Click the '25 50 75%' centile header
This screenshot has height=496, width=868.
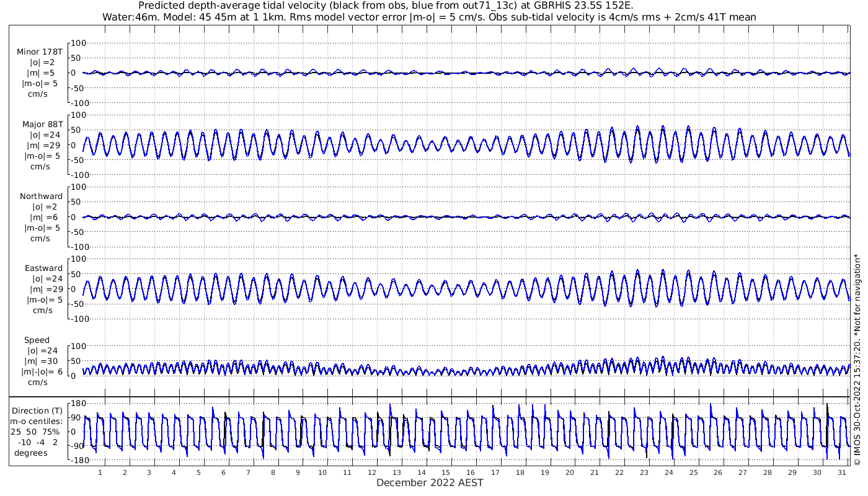tap(36, 432)
